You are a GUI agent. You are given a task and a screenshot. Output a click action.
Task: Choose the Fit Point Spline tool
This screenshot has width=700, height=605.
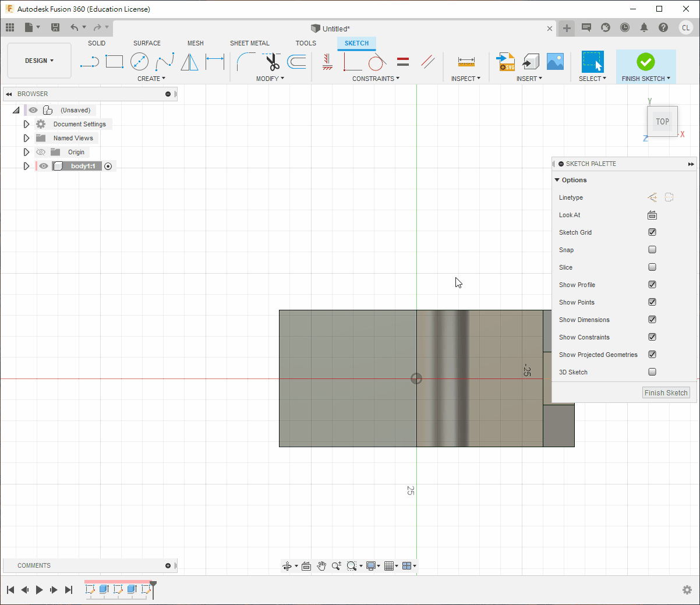165,62
